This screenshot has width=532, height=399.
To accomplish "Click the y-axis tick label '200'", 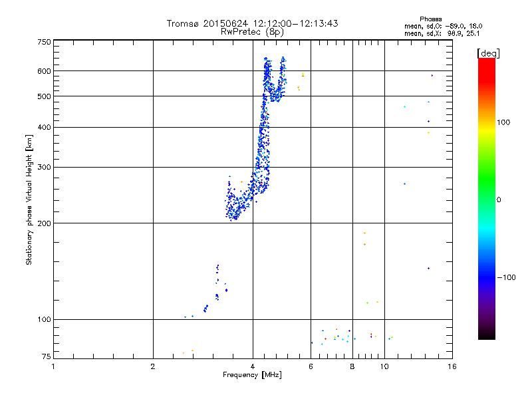I will coord(44,223).
